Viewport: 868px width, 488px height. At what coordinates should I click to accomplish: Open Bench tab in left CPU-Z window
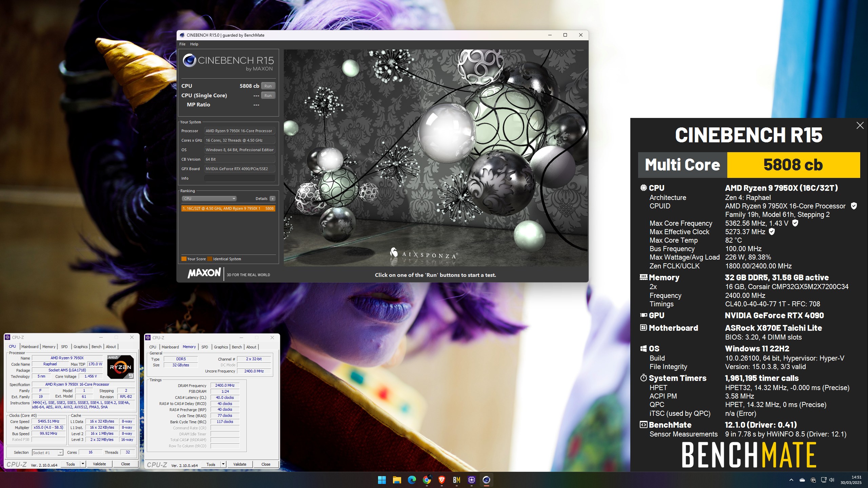click(97, 347)
